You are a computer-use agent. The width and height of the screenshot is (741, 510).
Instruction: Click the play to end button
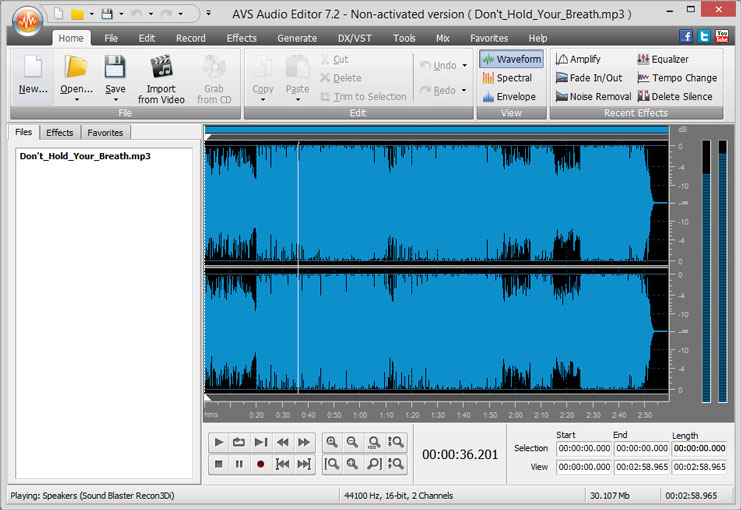tap(260, 442)
